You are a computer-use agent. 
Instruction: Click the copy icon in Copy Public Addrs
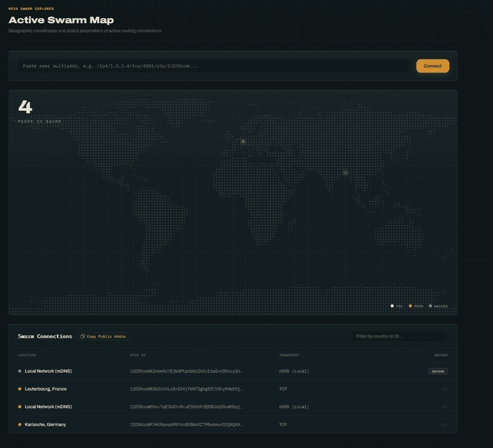point(83,336)
